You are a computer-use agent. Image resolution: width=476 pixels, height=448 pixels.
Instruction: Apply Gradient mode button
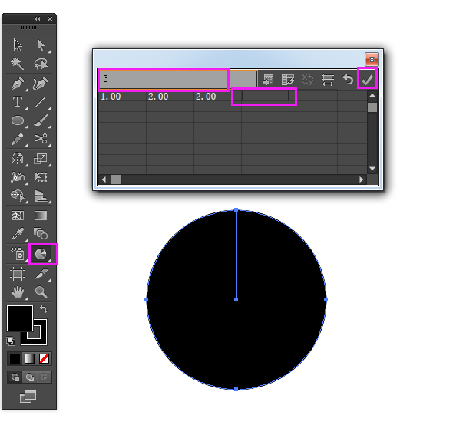click(29, 359)
